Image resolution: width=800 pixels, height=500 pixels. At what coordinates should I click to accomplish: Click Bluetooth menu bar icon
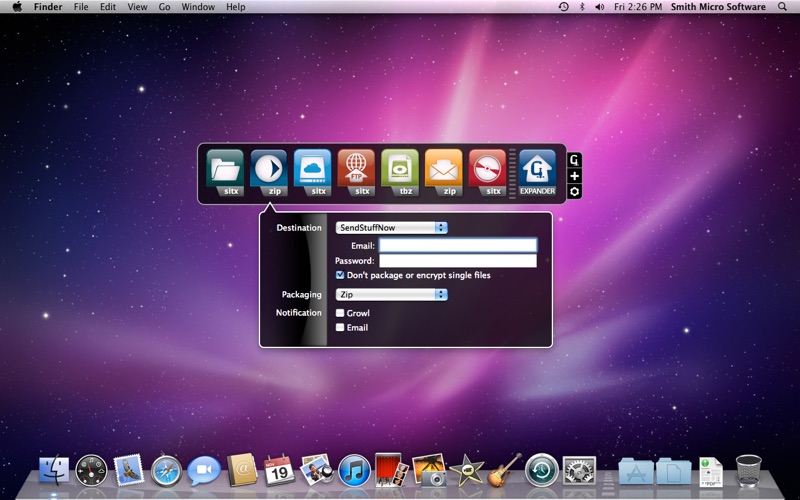coord(582,7)
